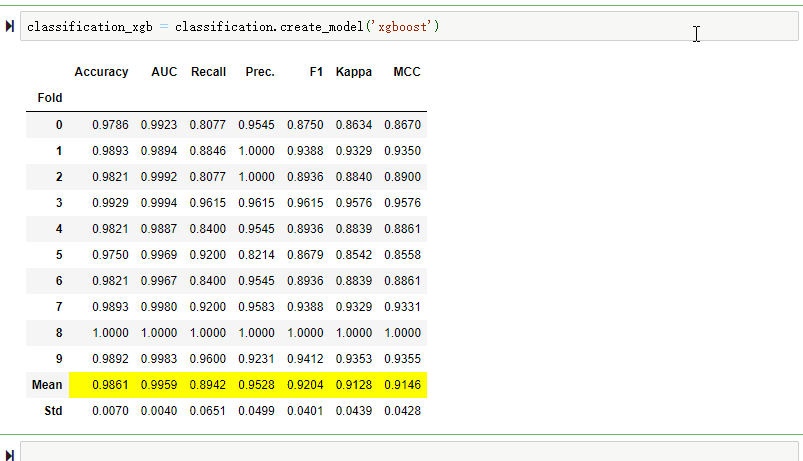Select the AUC column header
The image size is (803, 461).
[x=164, y=72]
